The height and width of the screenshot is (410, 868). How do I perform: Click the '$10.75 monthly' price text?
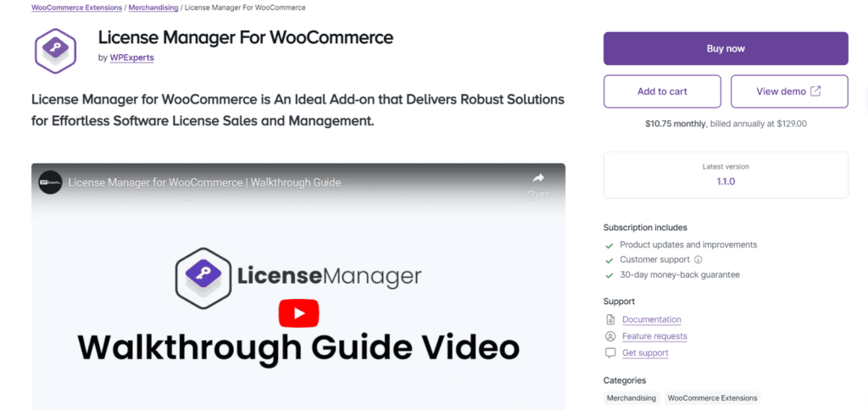[x=676, y=124]
